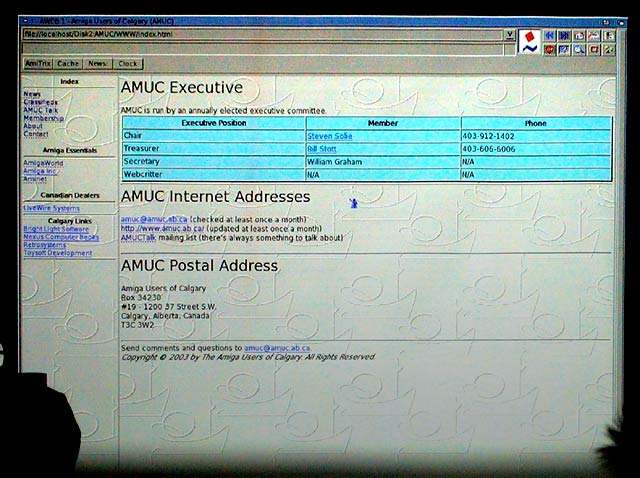Click the Calgary Links sidebar heading

pyautogui.click(x=70, y=221)
